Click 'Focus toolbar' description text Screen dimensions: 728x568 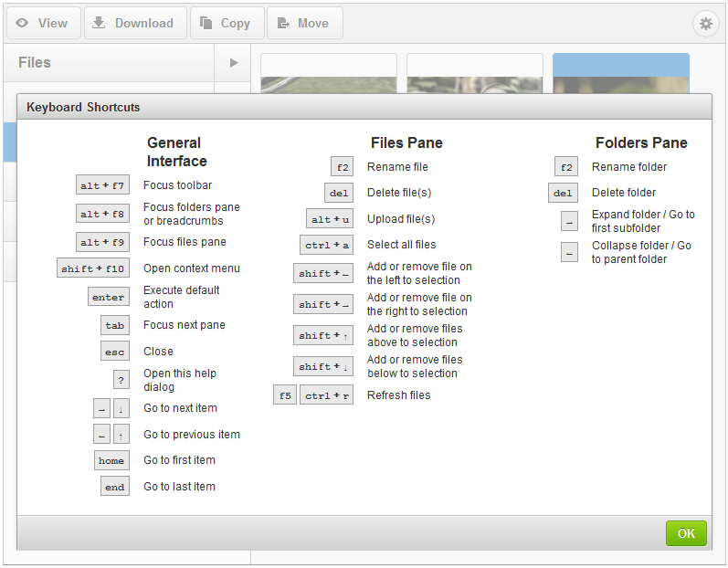point(177,185)
